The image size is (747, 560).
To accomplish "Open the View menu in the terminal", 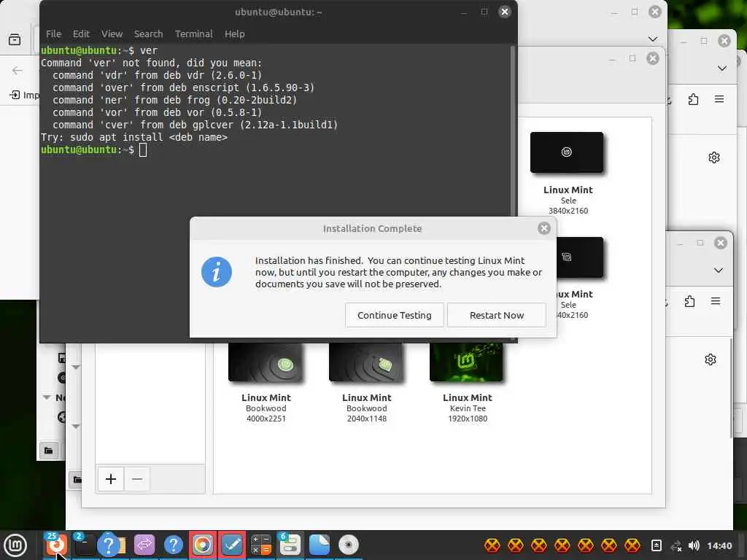I will (x=112, y=34).
